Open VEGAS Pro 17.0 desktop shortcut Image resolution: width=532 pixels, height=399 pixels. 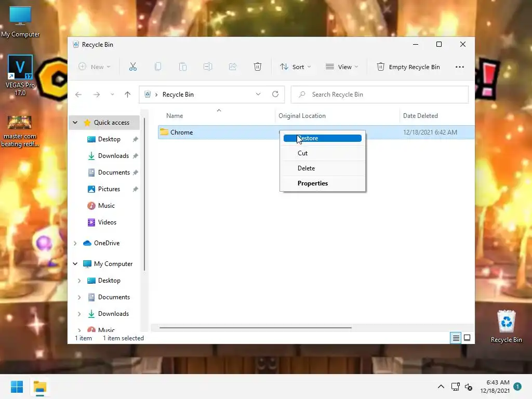click(20, 75)
